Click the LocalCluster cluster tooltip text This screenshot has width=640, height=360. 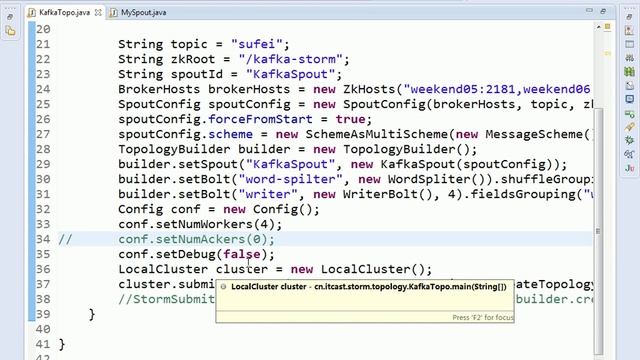coord(369,287)
